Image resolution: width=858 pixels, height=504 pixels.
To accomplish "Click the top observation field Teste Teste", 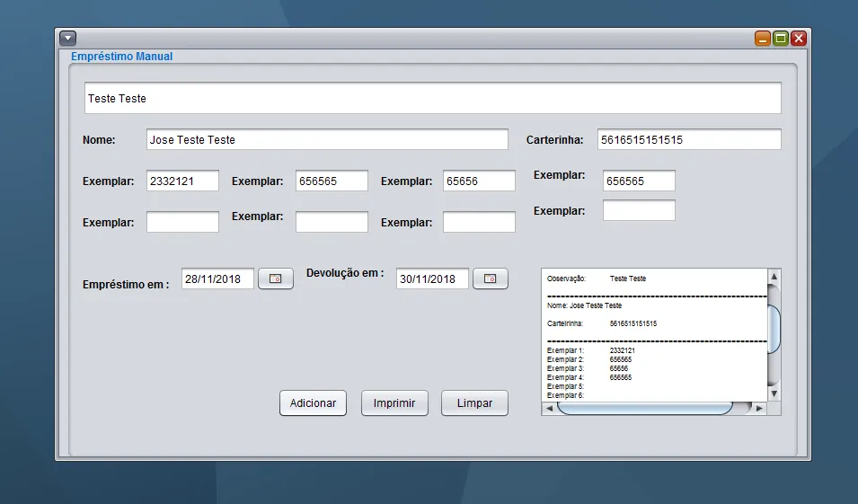I will pos(433,99).
